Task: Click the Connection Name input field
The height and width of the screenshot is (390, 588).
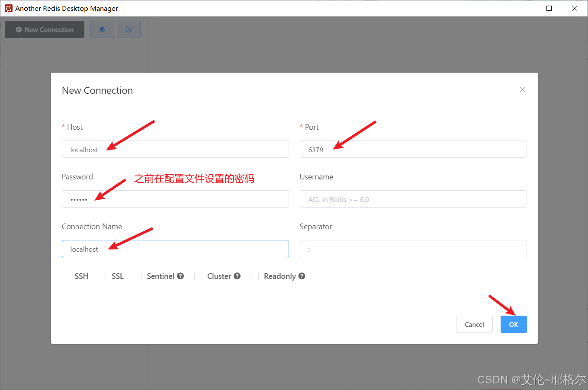Action: [x=175, y=249]
